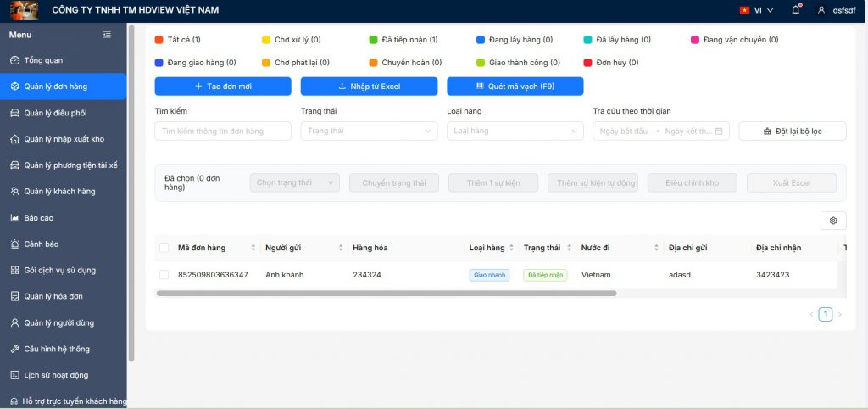Click the Báo cáo chart icon

[14, 218]
